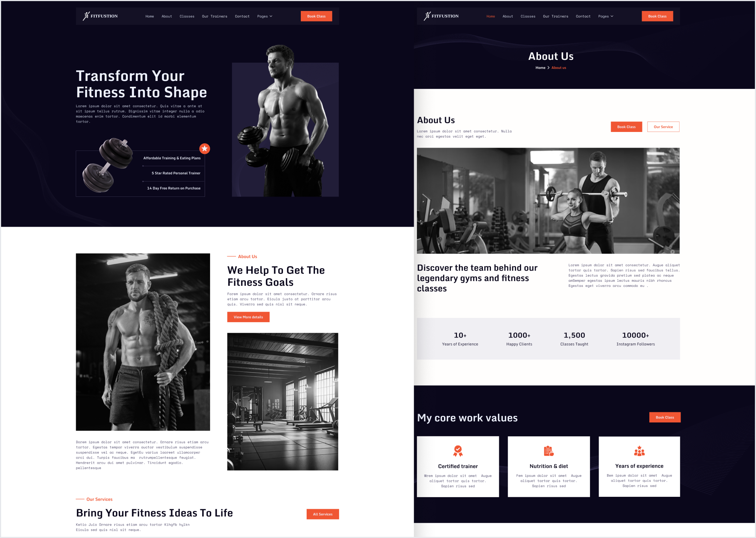Click Certified trainer ribbon badge icon
756x538 pixels.
(458, 451)
